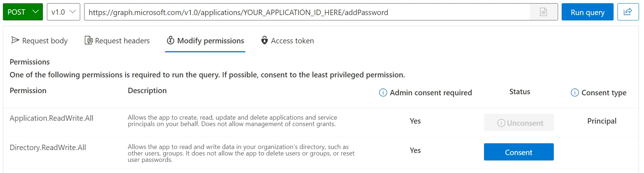Click the Application.ReadWrite.All permission name
644x173 pixels.
(x=52, y=118)
